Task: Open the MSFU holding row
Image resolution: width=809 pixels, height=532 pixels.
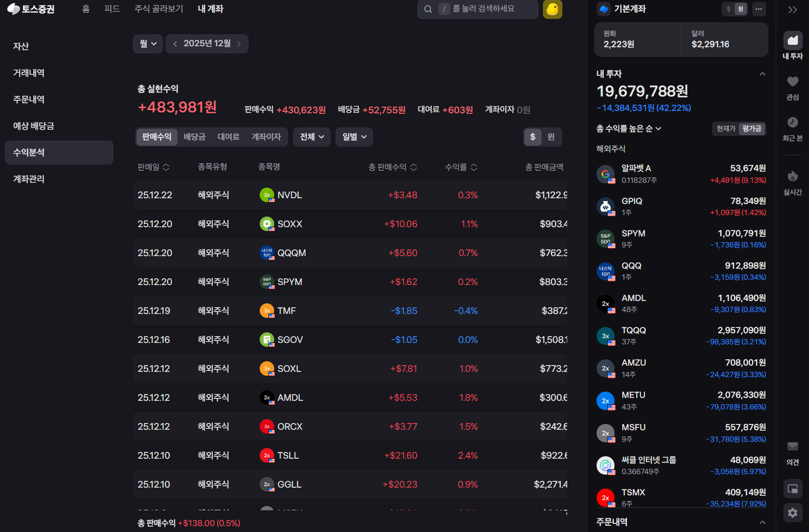Action: click(x=681, y=433)
